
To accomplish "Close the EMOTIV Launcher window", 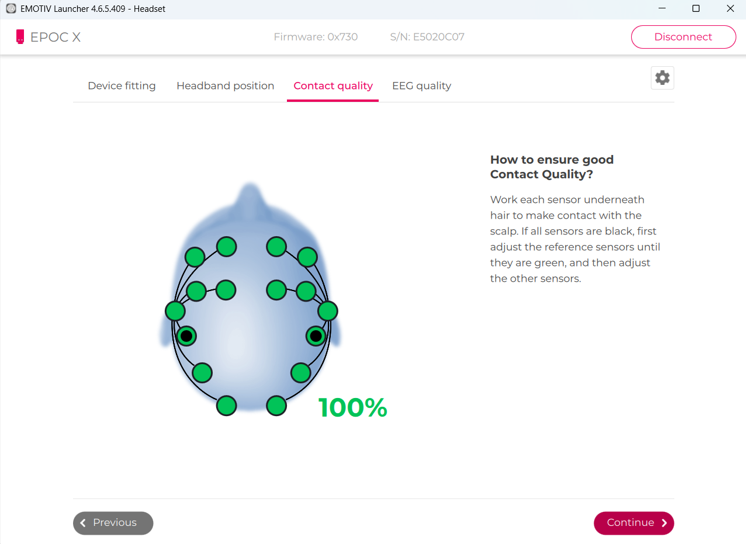I will tap(730, 9).
